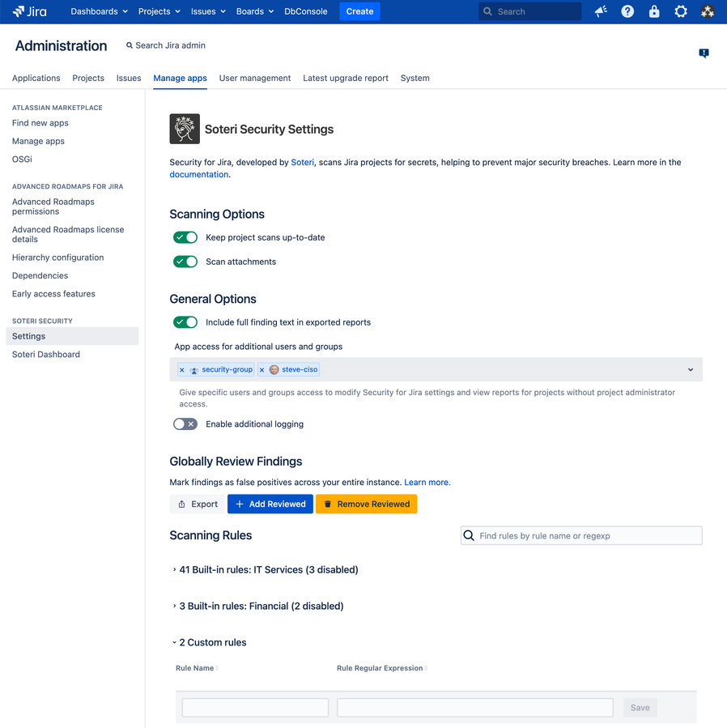This screenshot has height=728, width=727.
Task: Click the steve-ciso user avatar
Action: [x=274, y=369]
